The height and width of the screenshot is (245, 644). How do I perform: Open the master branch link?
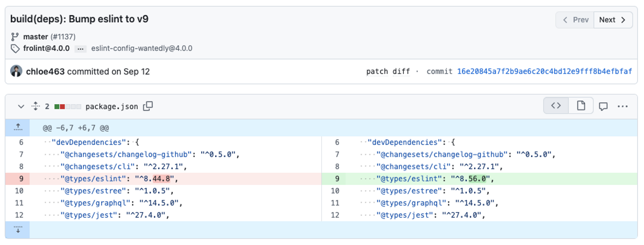pos(35,37)
